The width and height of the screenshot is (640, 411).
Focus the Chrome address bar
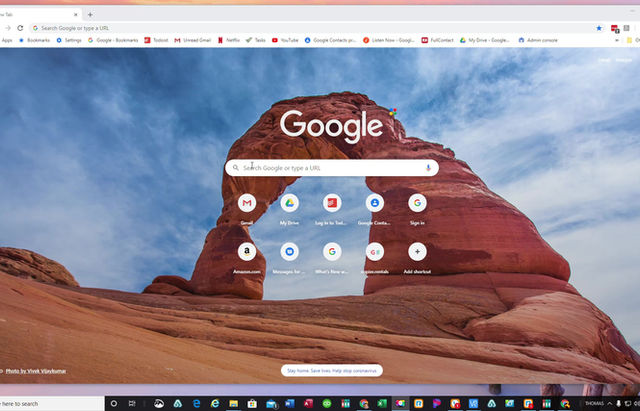tap(314, 28)
